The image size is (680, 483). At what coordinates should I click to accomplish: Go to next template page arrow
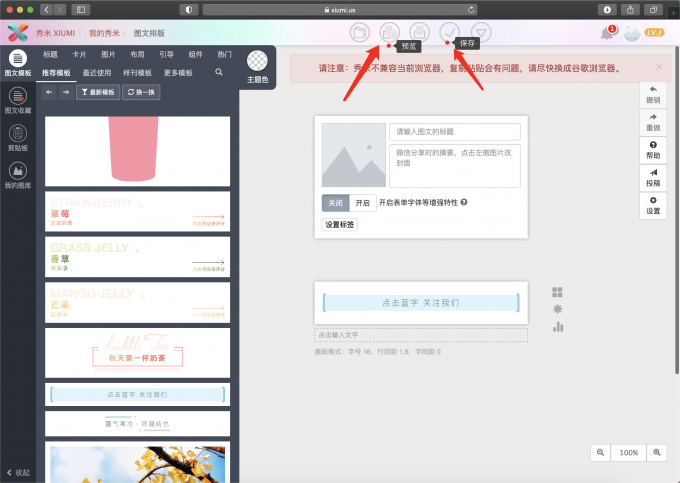66,92
